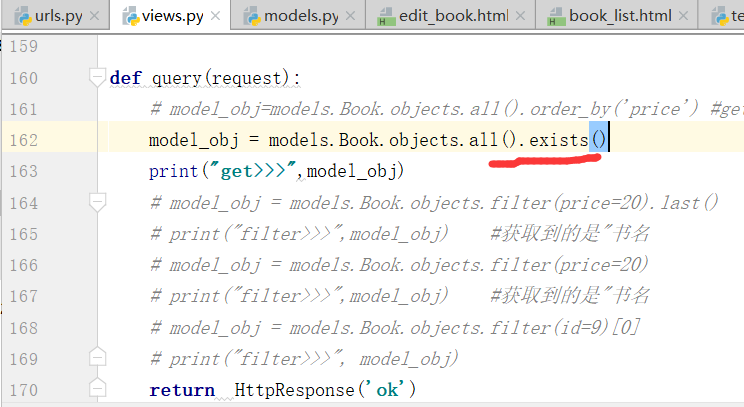Click line number 160 in the gutter

23,78
